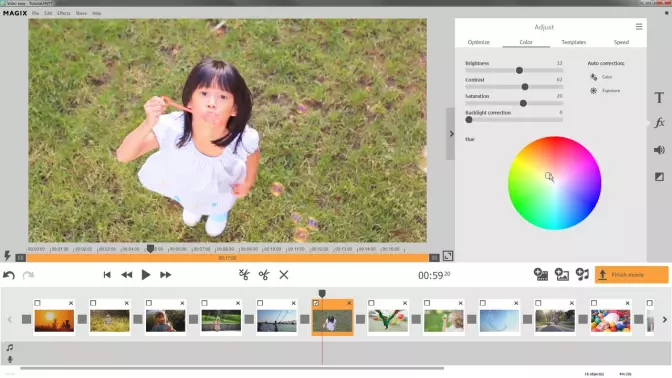The width and height of the screenshot is (672, 378).
Task: Open the Adjust panel hamburger menu
Action: coord(639,27)
